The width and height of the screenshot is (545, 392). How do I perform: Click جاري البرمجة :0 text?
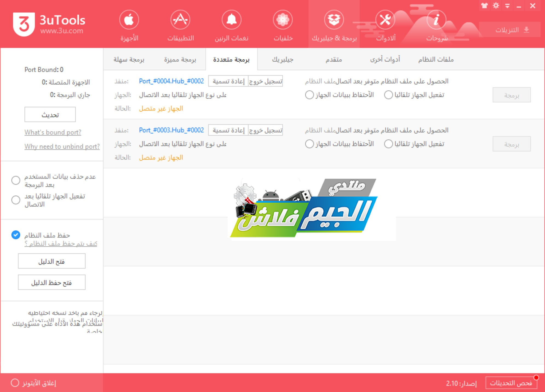(x=70, y=95)
